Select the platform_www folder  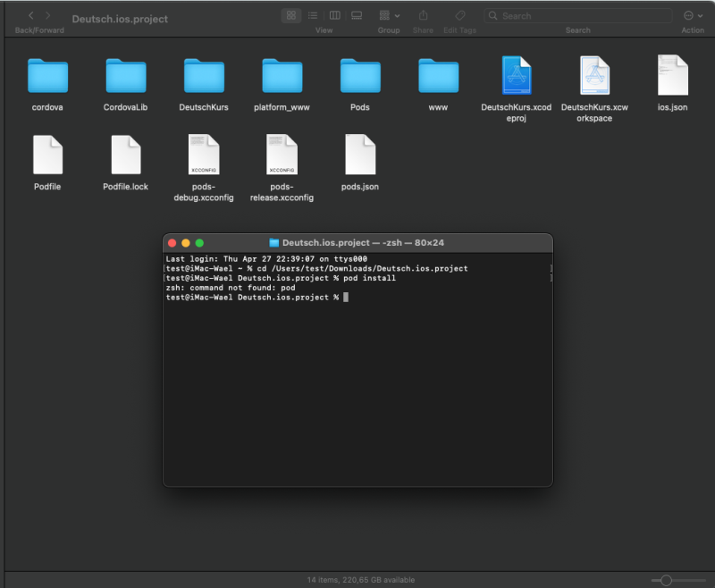282,76
